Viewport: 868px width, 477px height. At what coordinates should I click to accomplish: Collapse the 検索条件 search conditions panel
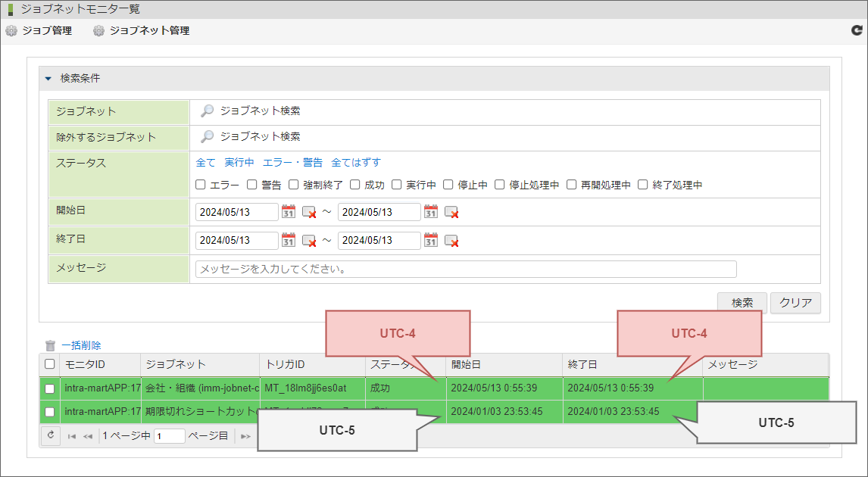(x=49, y=79)
